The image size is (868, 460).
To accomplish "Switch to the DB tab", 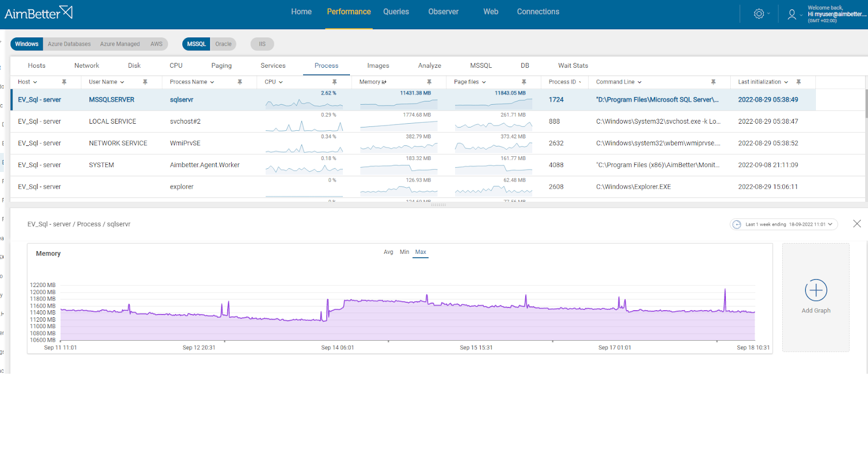I will click(525, 66).
